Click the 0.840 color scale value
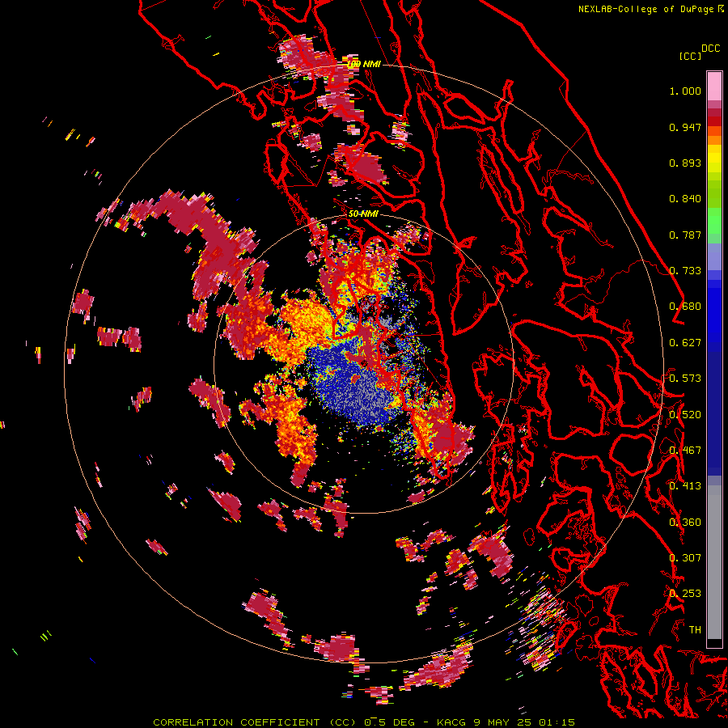 [x=685, y=199]
